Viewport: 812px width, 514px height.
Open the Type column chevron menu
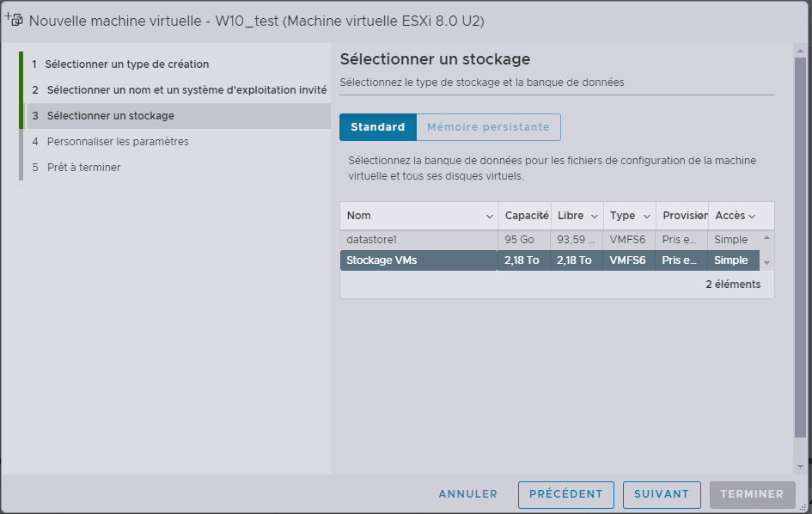pyautogui.click(x=647, y=216)
